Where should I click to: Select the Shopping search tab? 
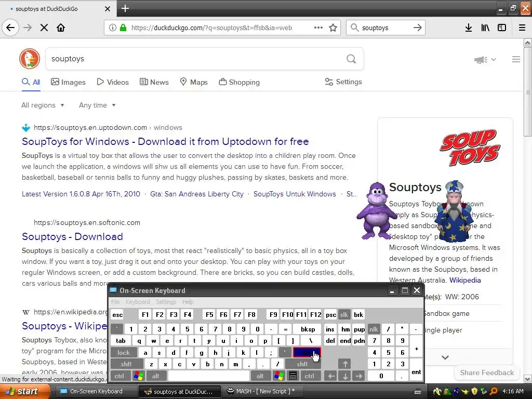[x=239, y=82]
